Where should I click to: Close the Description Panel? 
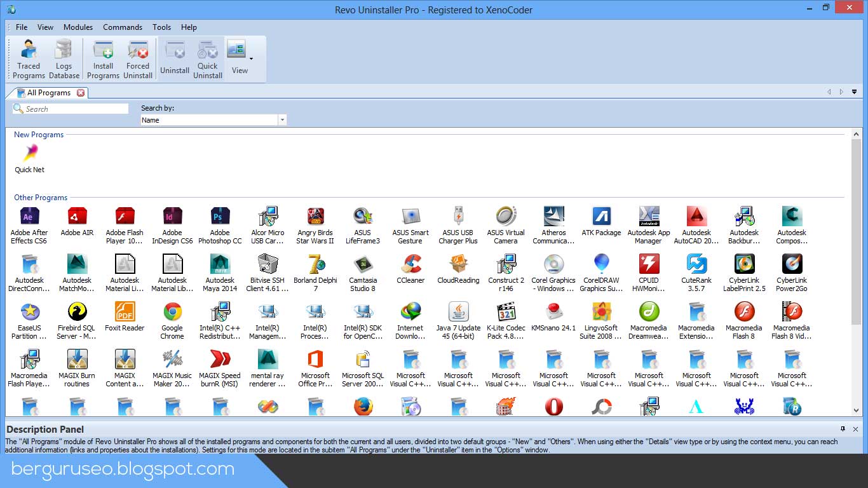(x=856, y=429)
